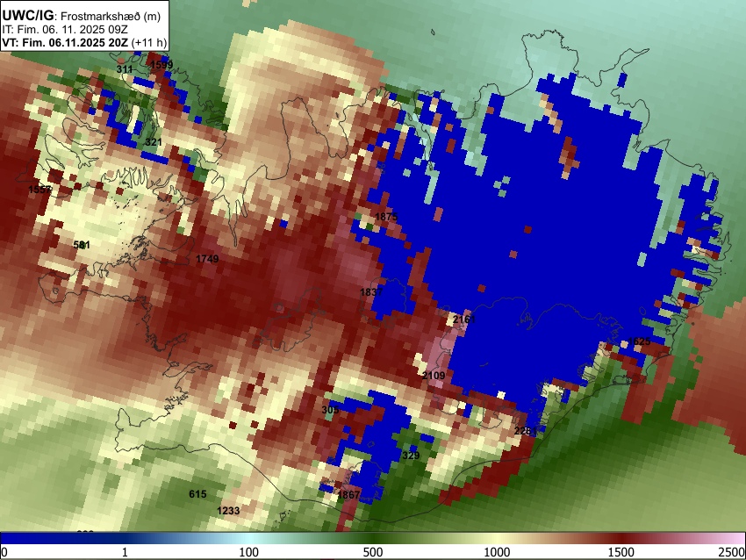Click the map value label 2281

click(526, 431)
